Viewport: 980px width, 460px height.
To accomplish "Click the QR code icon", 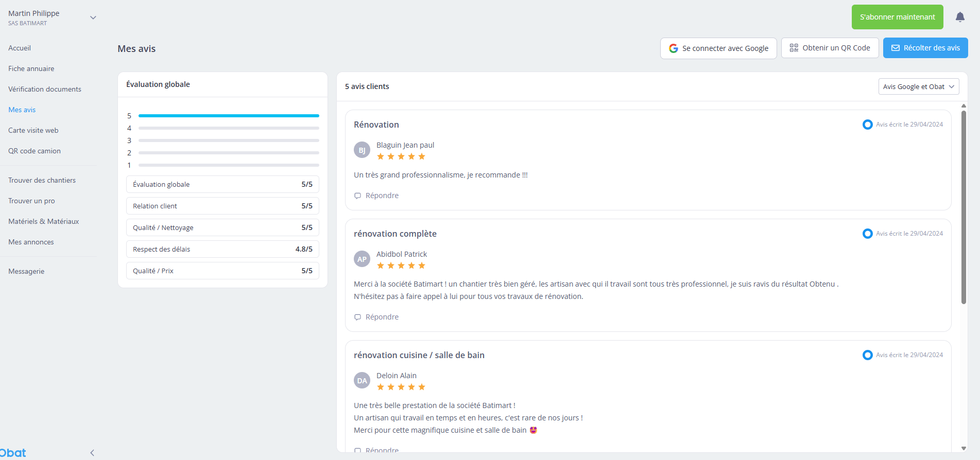I will 794,48.
